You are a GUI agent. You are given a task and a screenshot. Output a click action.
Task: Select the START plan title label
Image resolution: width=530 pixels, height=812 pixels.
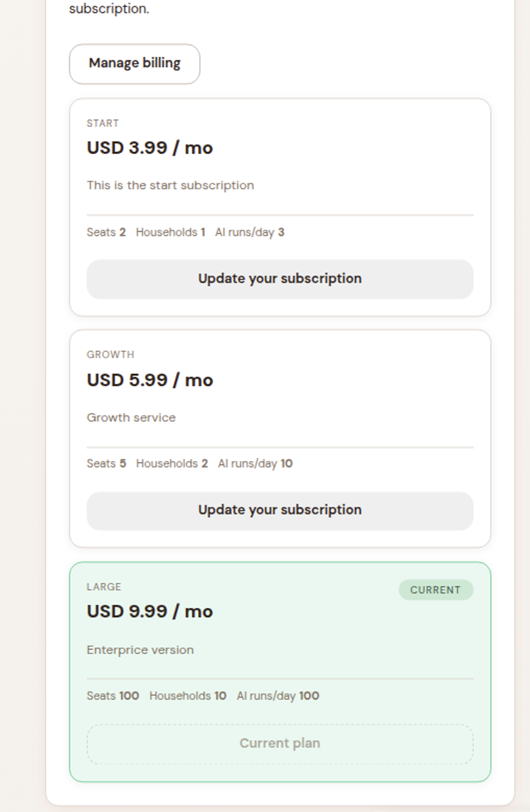pyautogui.click(x=103, y=124)
